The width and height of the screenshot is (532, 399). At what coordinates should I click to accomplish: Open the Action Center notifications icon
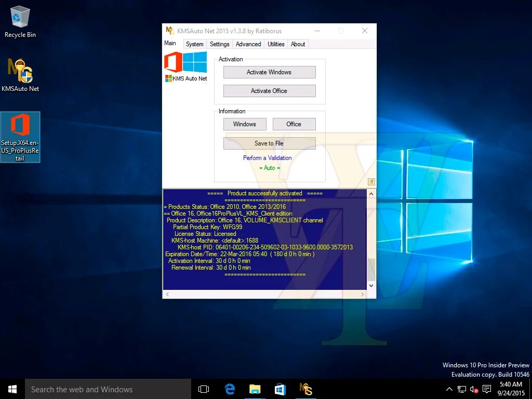(486, 389)
